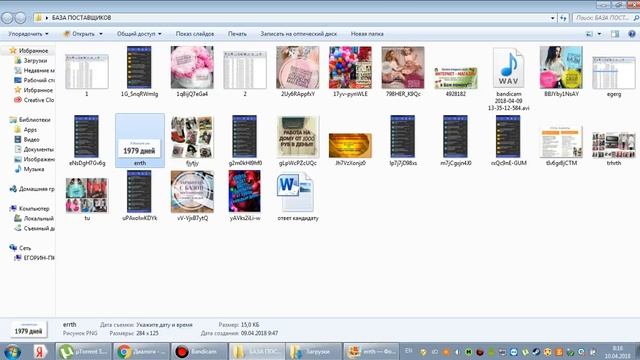This screenshot has width=640, height=360.
Task: Select the highlighted file errth
Action: [140, 141]
